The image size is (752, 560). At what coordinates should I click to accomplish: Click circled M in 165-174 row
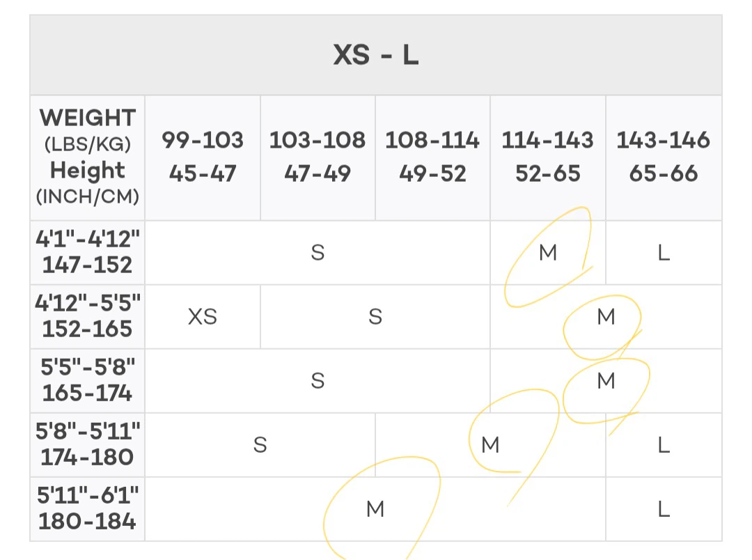606,380
